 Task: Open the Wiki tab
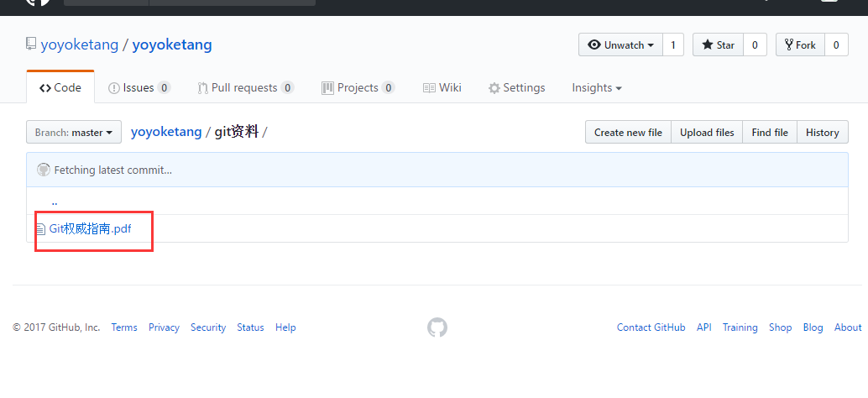coord(442,87)
